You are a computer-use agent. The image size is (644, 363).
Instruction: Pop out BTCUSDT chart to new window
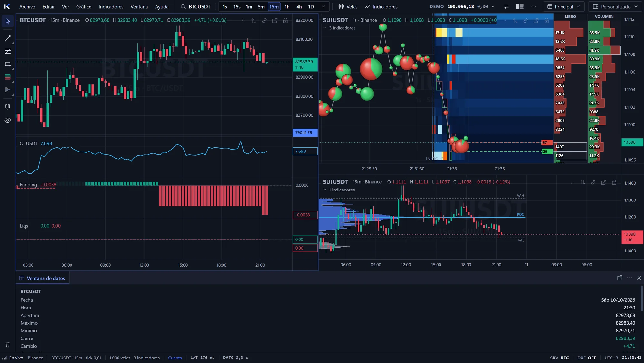click(275, 20)
